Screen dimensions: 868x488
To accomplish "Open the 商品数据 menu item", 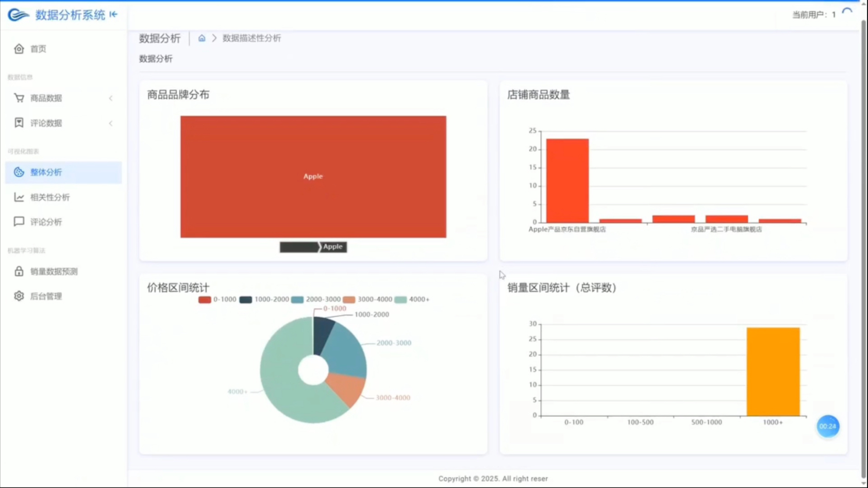I will (x=63, y=98).
